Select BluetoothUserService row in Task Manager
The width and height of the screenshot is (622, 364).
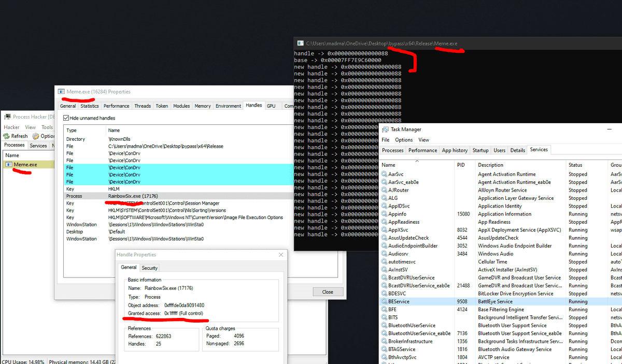(501, 326)
